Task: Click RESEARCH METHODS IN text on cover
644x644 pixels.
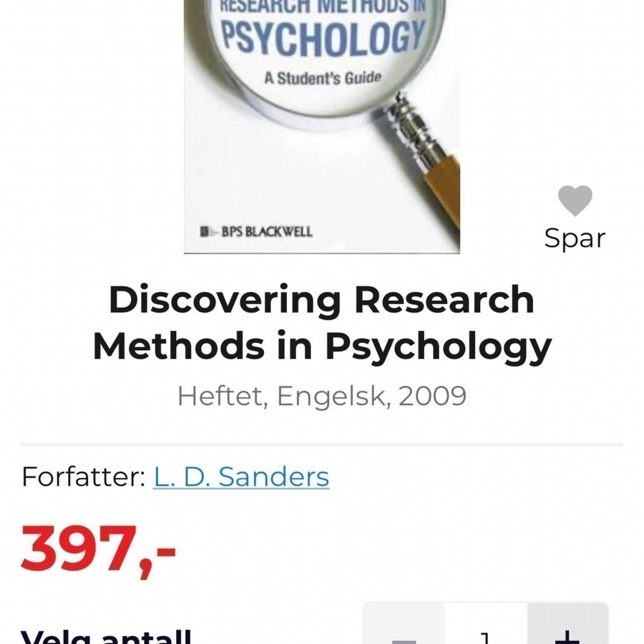Action: click(323, 6)
